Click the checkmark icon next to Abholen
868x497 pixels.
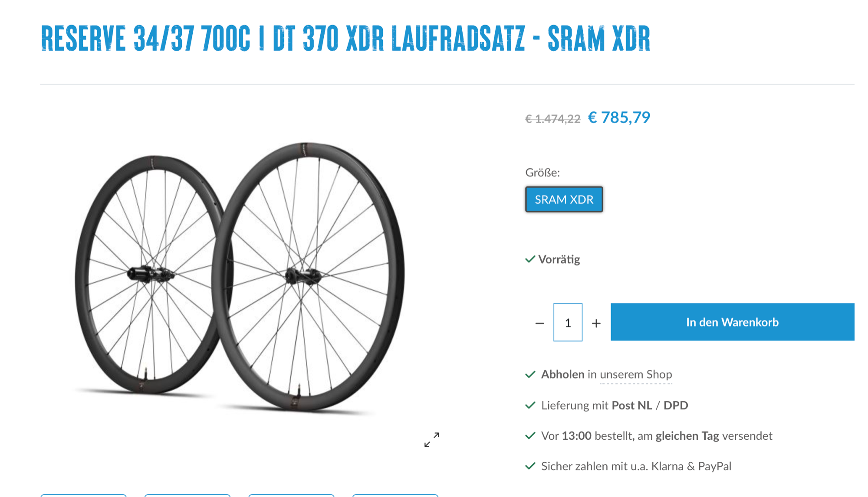[x=530, y=374]
